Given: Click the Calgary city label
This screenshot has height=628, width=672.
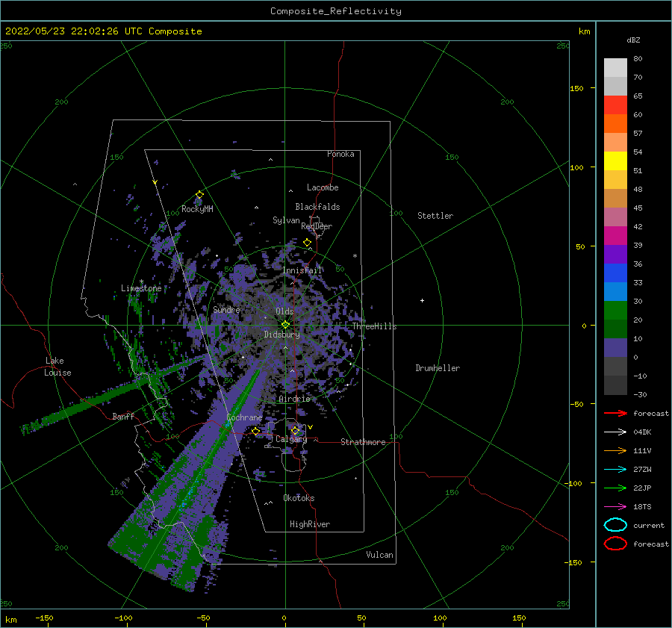Looking at the screenshot, I should pyautogui.click(x=291, y=439).
